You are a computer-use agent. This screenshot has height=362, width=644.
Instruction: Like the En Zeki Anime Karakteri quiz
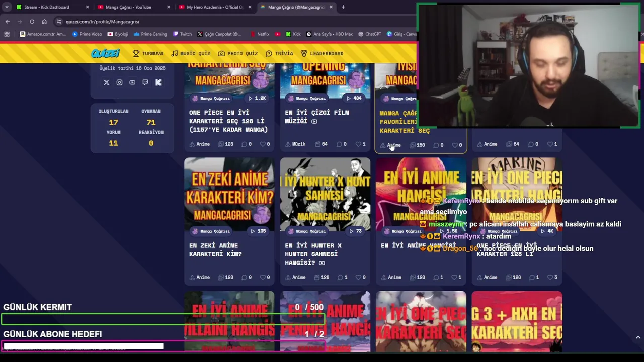(265, 277)
